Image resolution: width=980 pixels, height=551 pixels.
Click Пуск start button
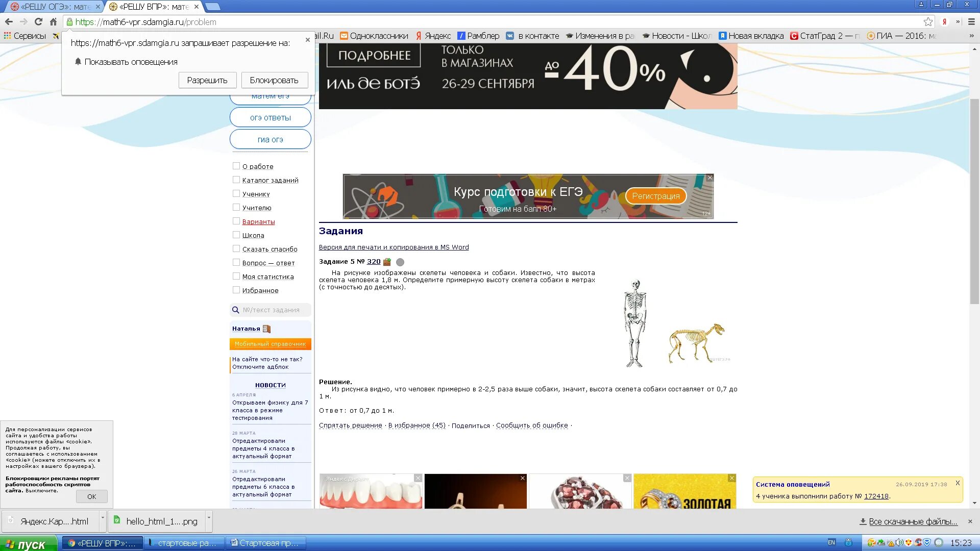click(x=28, y=544)
